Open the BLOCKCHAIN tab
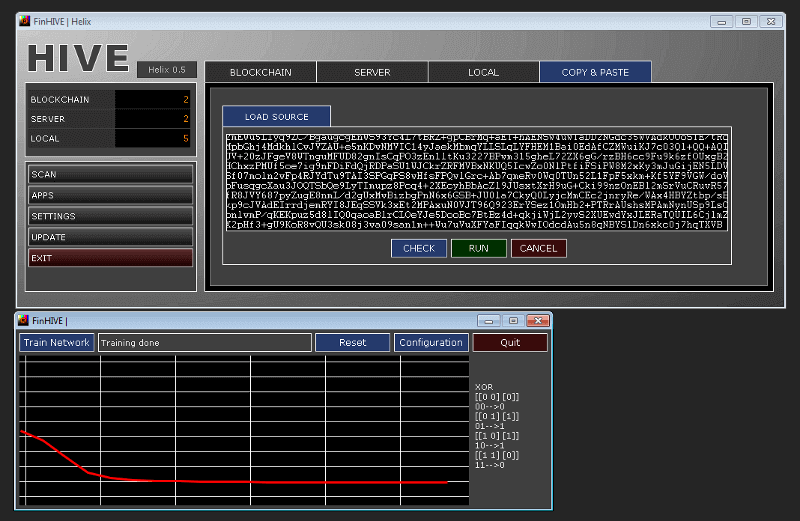 (x=260, y=72)
